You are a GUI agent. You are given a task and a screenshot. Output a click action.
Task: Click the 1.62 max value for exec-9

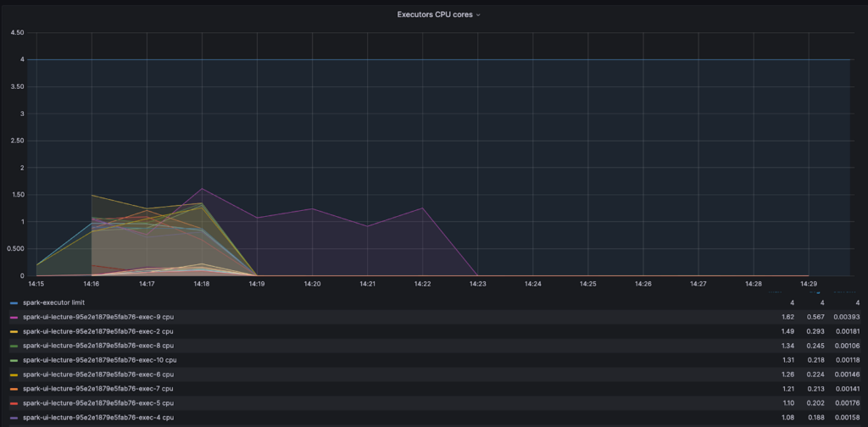[x=787, y=317]
